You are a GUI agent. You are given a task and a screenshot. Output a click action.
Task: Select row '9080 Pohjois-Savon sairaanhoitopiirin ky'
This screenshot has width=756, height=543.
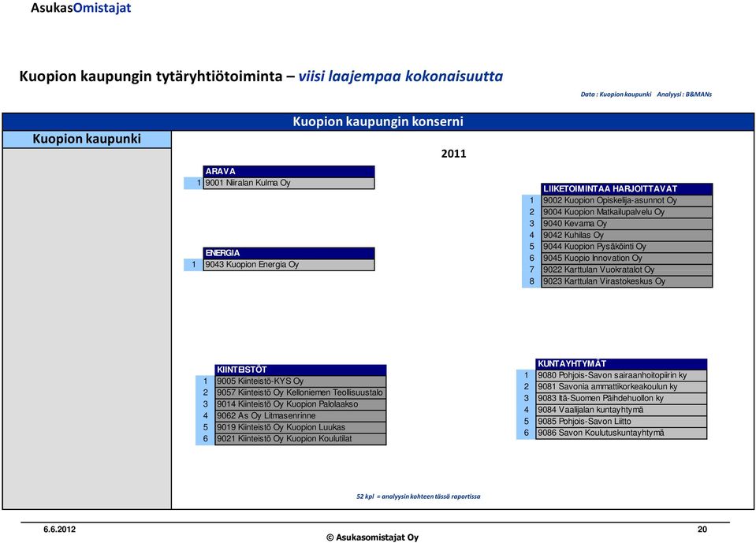621,375
